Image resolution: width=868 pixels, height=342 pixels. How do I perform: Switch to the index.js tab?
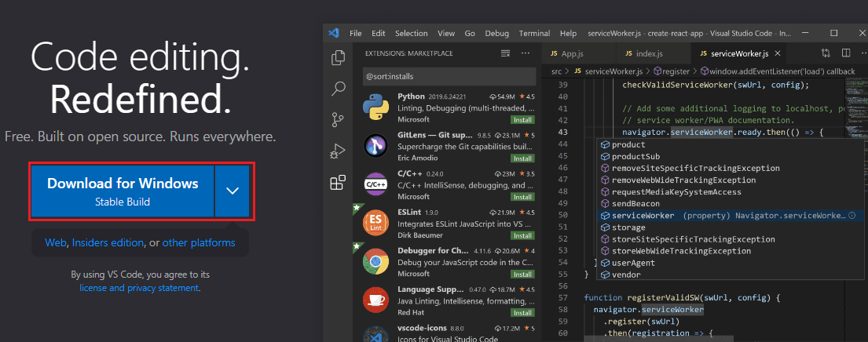(x=654, y=53)
